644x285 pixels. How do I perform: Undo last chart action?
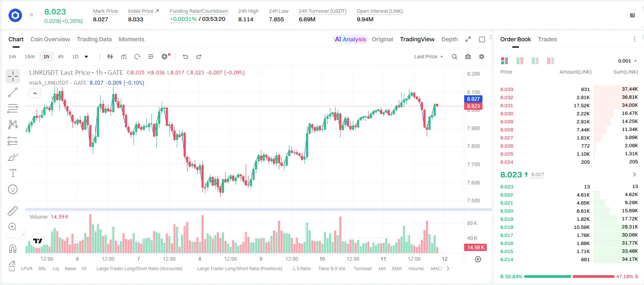pyautogui.click(x=185, y=57)
